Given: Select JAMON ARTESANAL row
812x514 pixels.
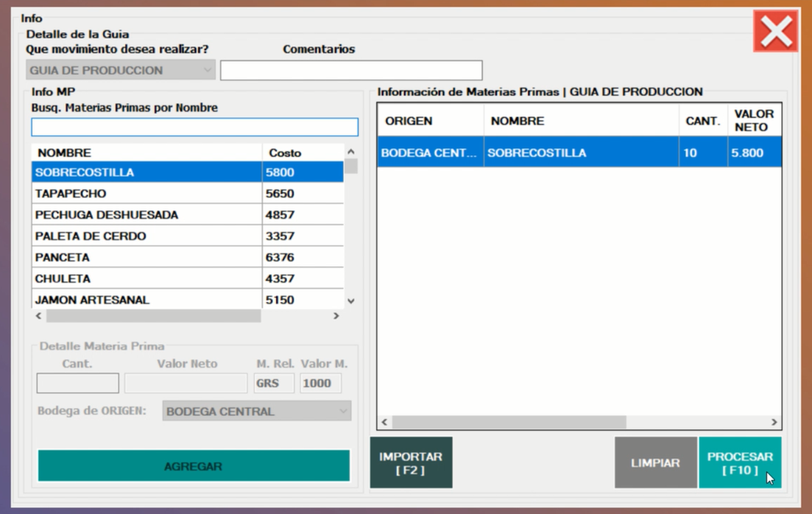Looking at the screenshot, I should click(x=147, y=300).
